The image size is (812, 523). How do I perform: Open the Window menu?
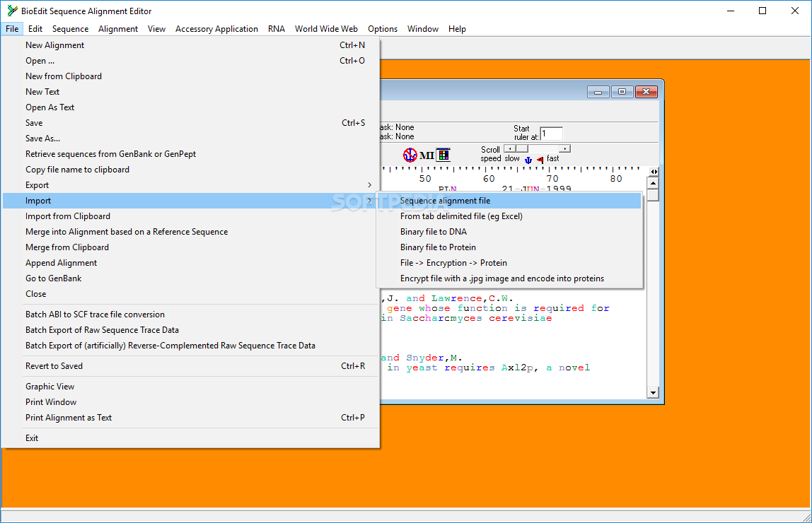[x=422, y=29]
